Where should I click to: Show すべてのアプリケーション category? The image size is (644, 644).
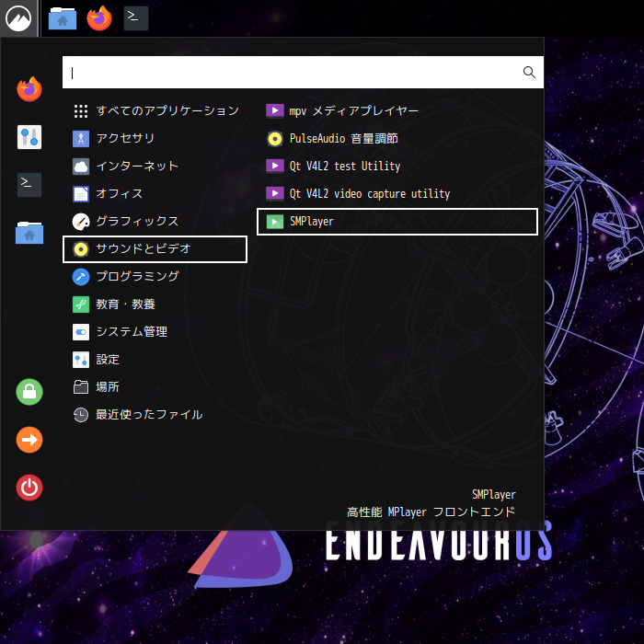point(155,111)
